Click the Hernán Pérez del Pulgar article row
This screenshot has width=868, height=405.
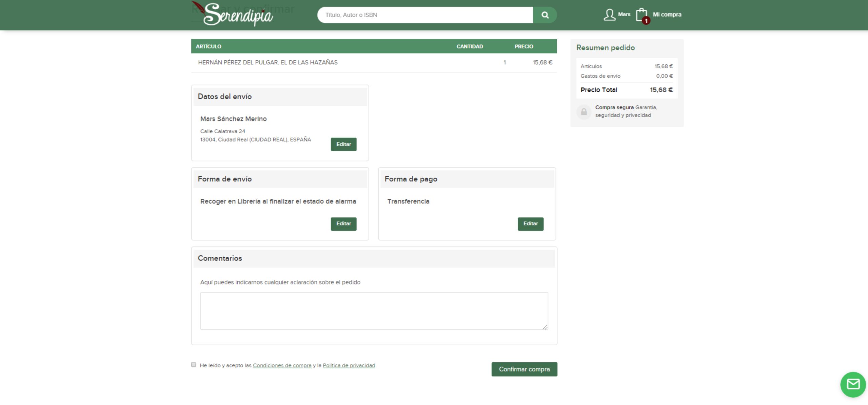[x=268, y=62]
